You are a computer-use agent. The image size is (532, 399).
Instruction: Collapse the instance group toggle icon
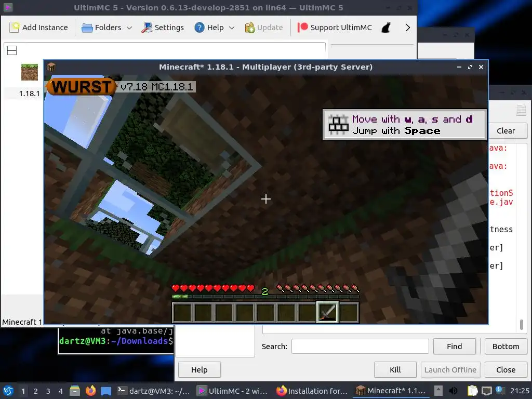point(12,50)
